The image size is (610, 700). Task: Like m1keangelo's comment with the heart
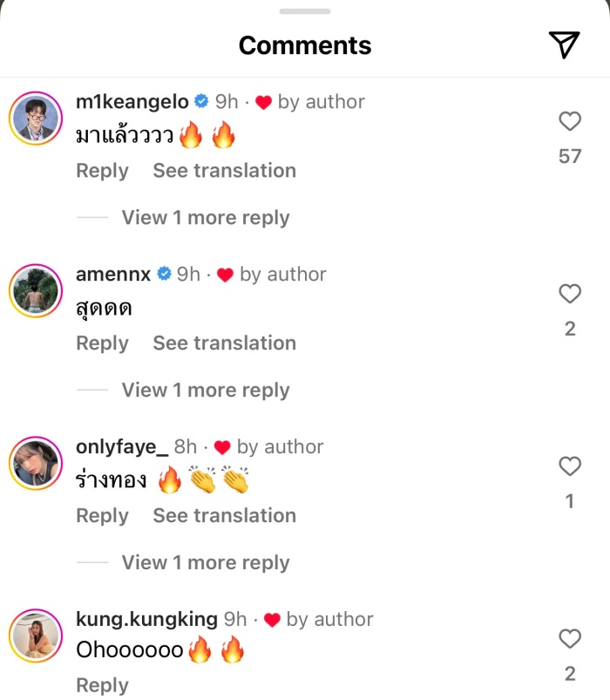click(x=569, y=122)
